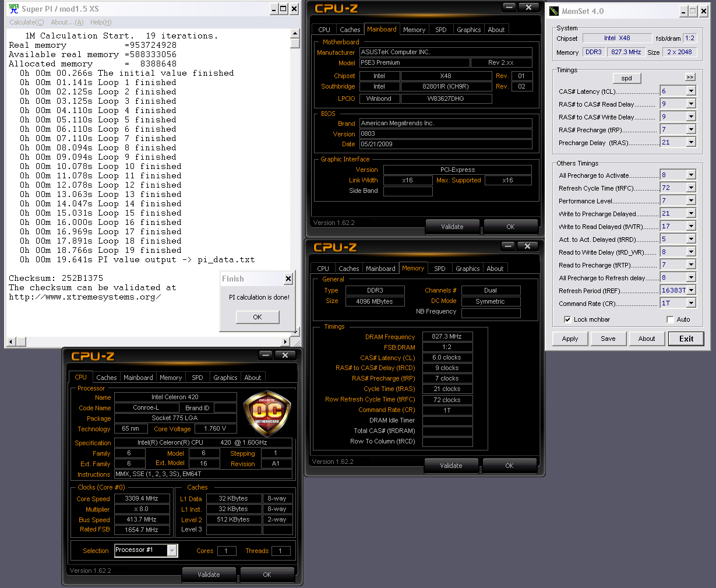Click the DRAM Frequency 827.3 MHz field
Viewport: 716px width, 588px height.
point(447,336)
